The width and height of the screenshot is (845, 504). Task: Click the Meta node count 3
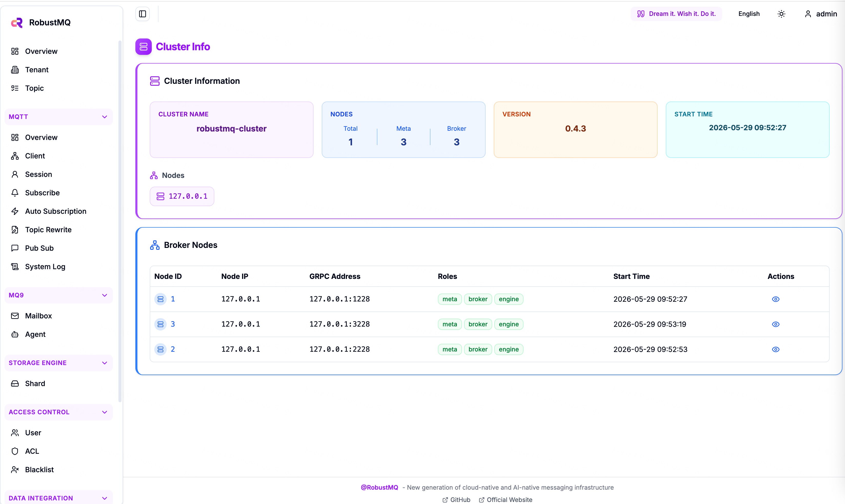point(404,142)
